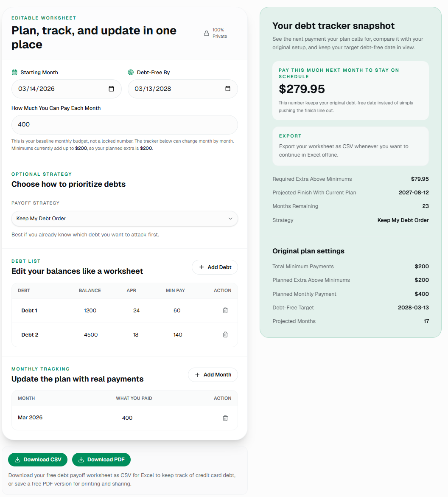Click the Export card in the snapshot panel
448x497 pixels.
click(x=350, y=146)
